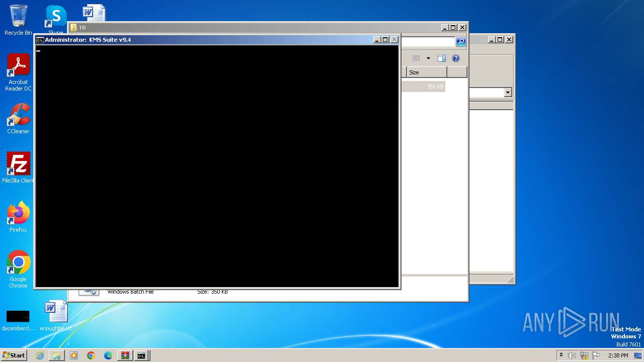Click the search magnifier in TR window
The height and width of the screenshot is (362, 644).
click(461, 42)
